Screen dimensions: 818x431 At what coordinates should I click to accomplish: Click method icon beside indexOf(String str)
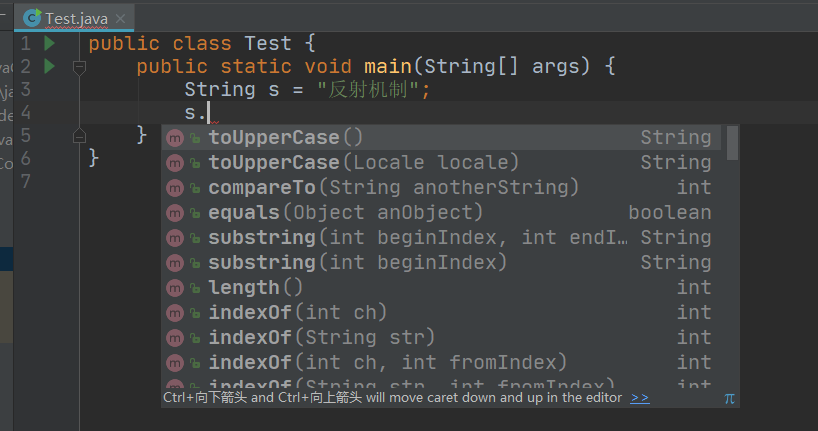point(175,338)
